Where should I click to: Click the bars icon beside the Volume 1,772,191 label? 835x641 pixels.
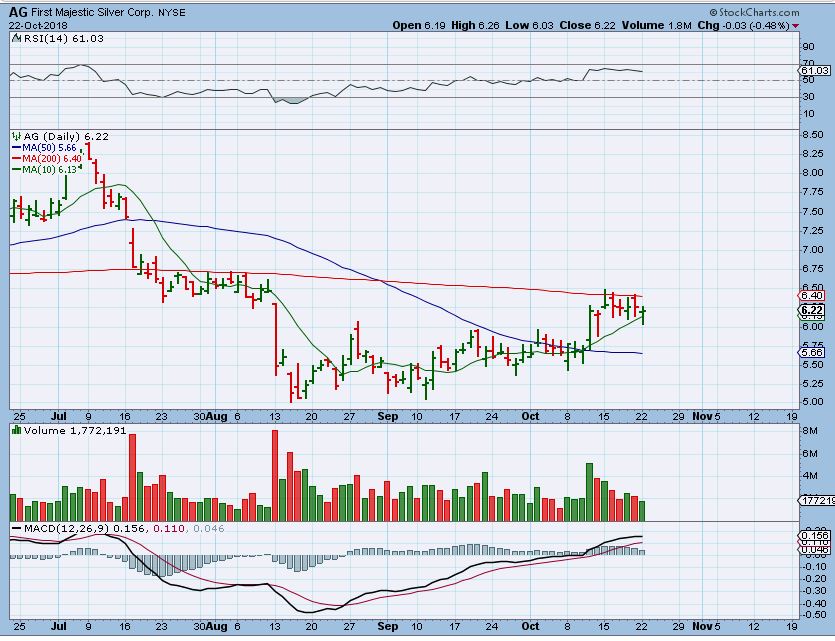[x=17, y=430]
